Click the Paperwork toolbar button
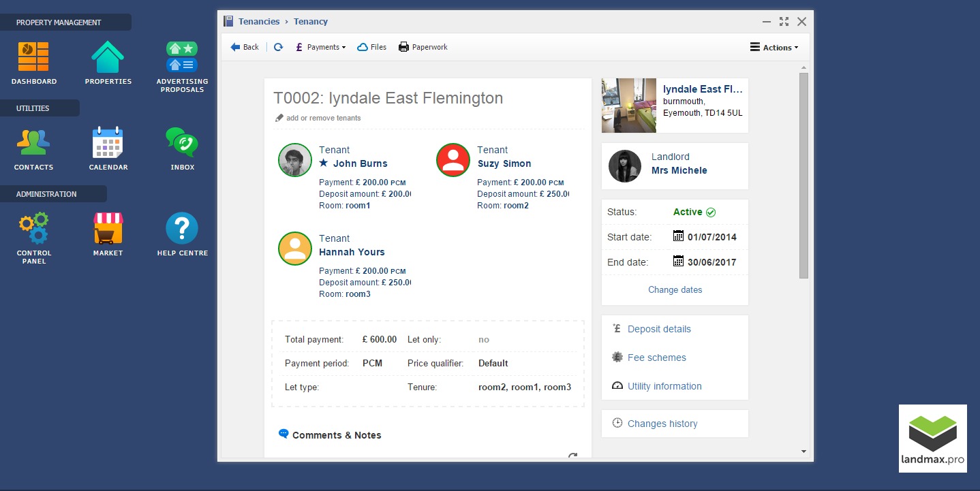Screen dimensions: 980x491 tap(423, 47)
